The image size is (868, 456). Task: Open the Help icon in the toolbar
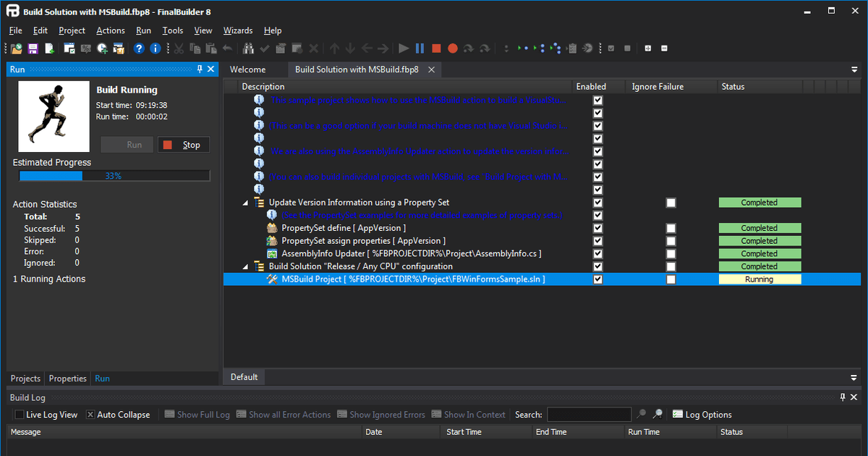coord(139,48)
